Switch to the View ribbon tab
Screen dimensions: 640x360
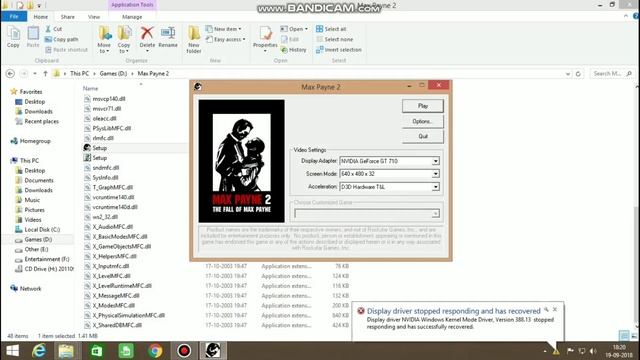click(x=94, y=17)
